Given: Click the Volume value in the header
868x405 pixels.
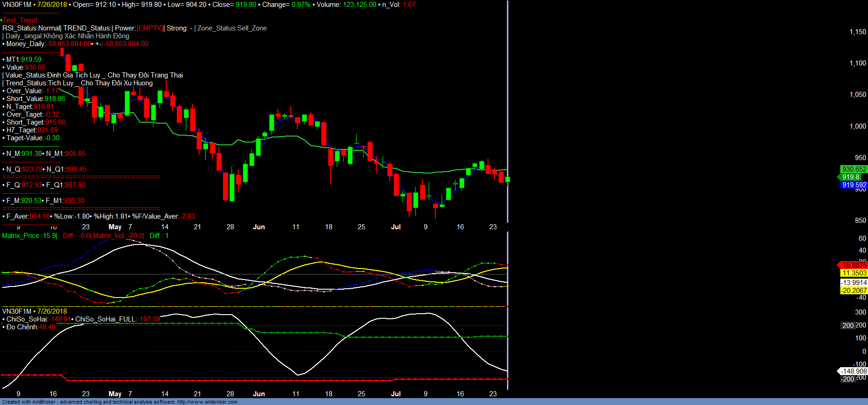Looking at the screenshot, I should coord(359,5).
